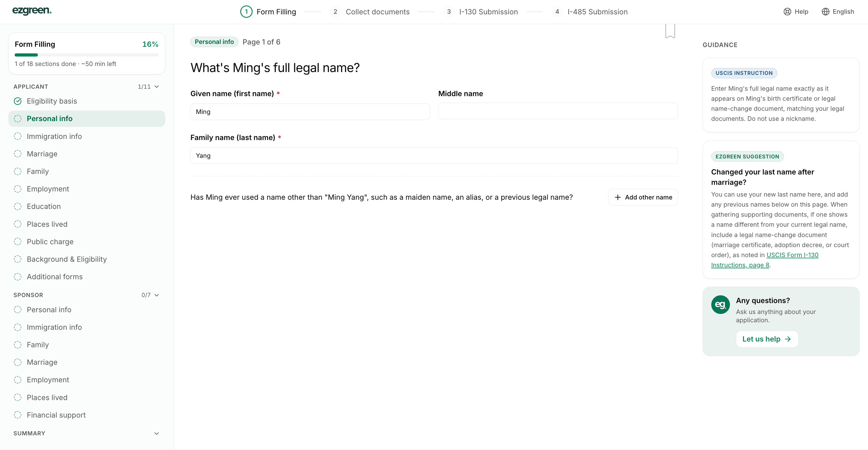The image size is (868, 450).
Task: Open applicant Immigration info section
Action: pos(87,136)
